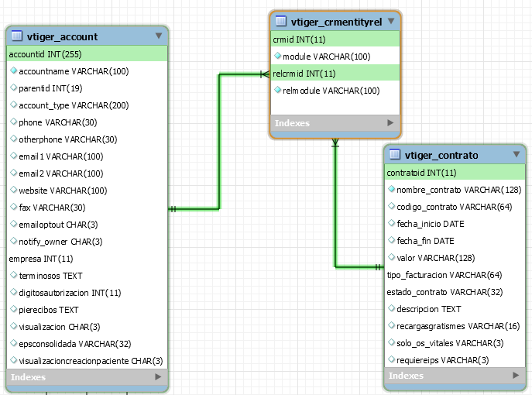Click diamond icon beside notify_owner column
Viewport: 532px width, 395px height.
point(14,241)
